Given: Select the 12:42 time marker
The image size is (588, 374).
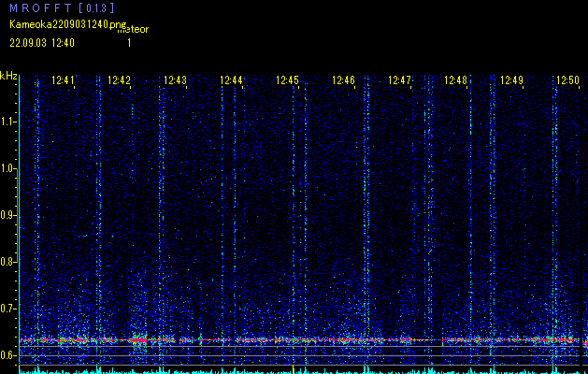Looking at the screenshot, I should tap(119, 80).
